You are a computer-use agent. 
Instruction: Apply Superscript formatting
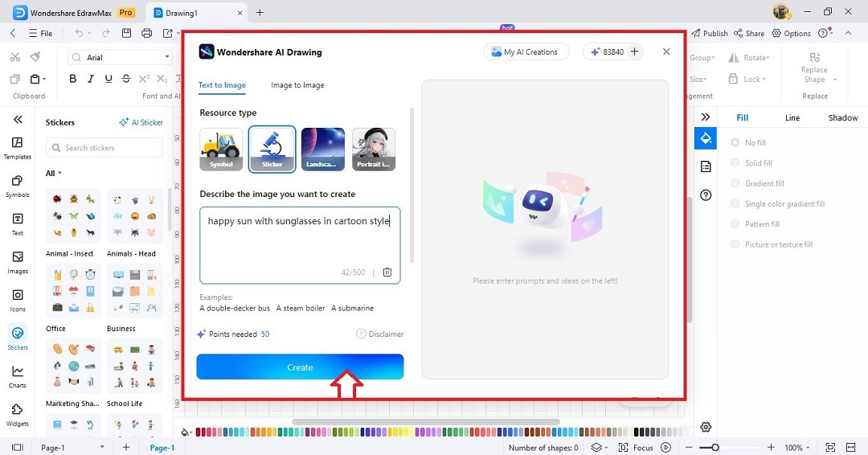(144, 79)
